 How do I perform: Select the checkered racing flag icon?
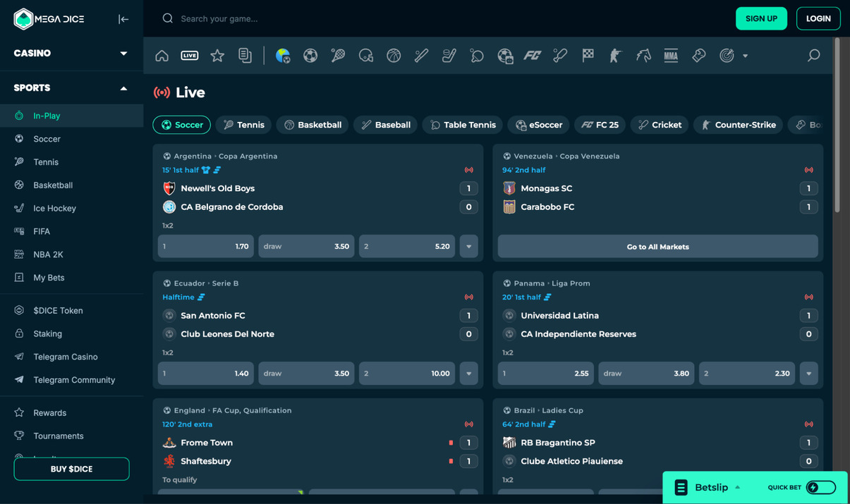(588, 56)
